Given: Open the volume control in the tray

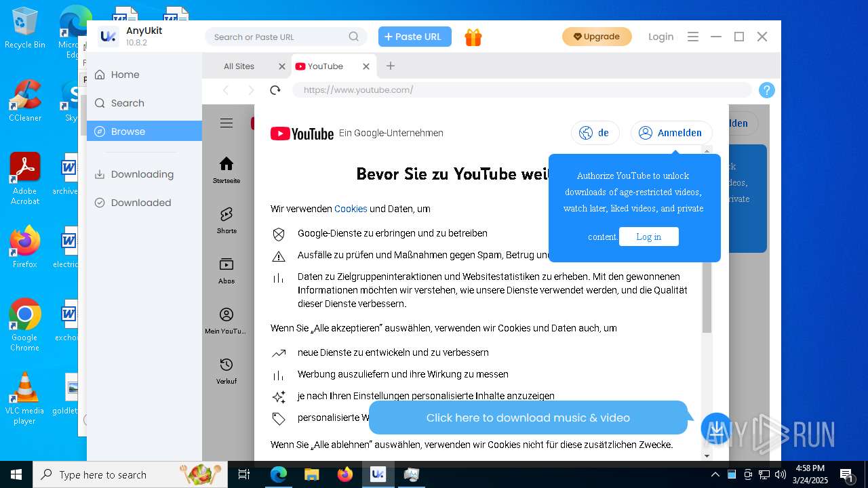Looking at the screenshot, I should [781, 474].
